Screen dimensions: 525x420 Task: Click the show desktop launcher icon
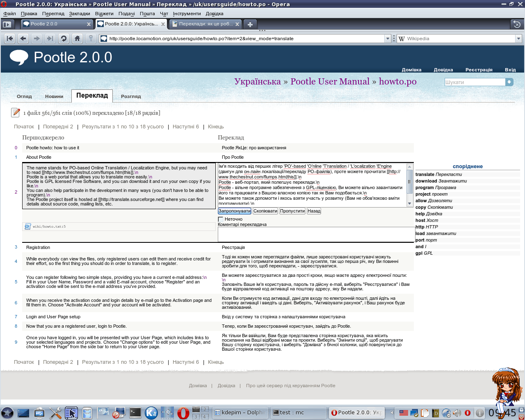tap(23, 413)
